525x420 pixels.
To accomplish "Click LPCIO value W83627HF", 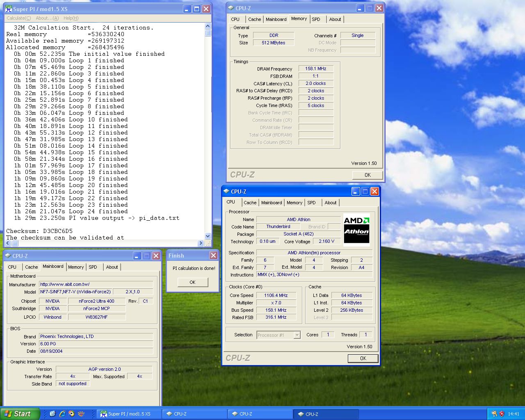I will (x=96, y=317).
